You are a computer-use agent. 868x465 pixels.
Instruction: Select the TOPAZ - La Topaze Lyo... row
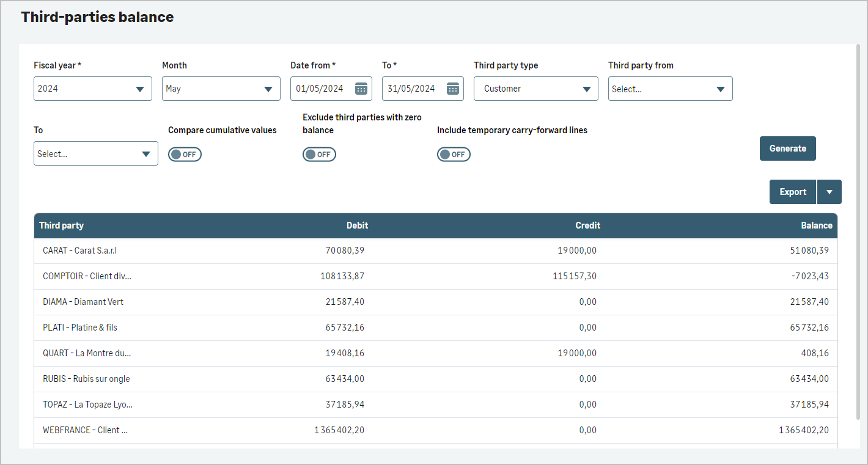(436, 405)
